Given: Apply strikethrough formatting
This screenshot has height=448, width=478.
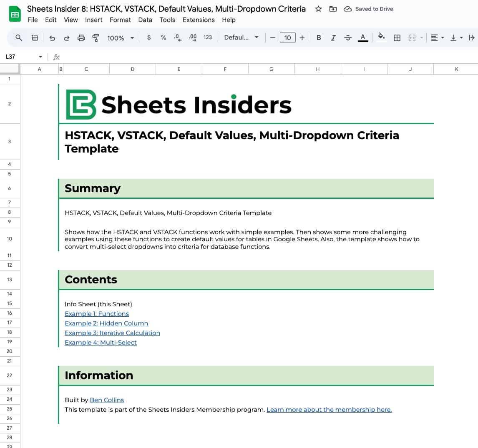Looking at the screenshot, I should click(348, 38).
